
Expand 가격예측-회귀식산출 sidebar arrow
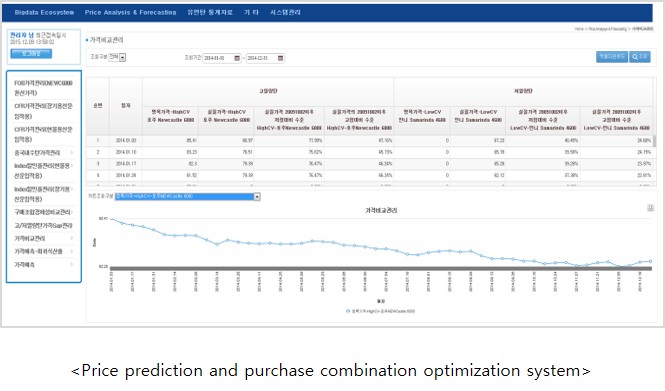(72, 251)
